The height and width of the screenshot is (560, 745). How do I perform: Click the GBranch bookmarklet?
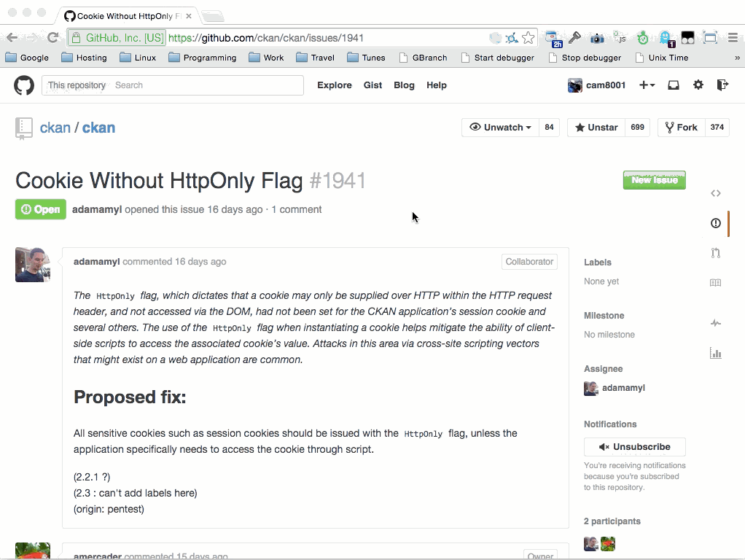[423, 58]
